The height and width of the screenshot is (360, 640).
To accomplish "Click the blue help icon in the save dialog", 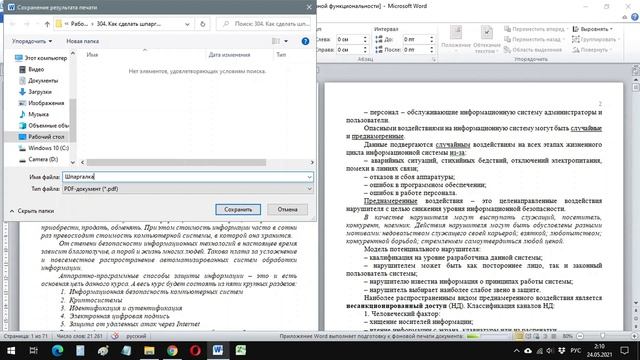I will click(305, 41).
